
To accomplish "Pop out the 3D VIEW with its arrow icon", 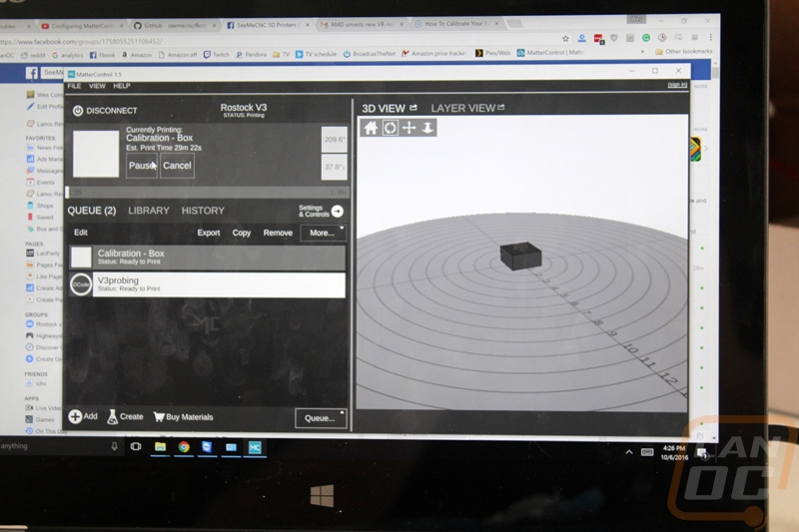I will point(413,108).
